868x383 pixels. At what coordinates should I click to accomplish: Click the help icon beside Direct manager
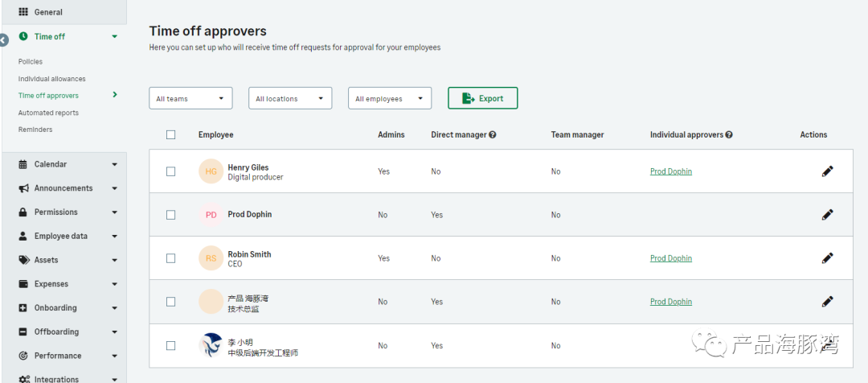pos(492,135)
